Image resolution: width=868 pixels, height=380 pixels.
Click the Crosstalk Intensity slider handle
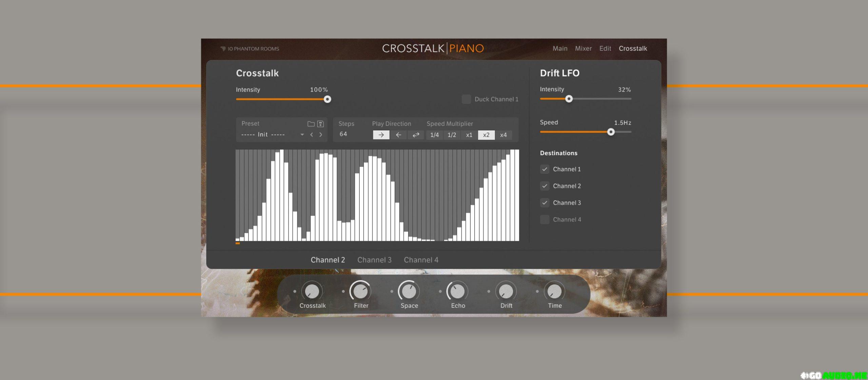(327, 99)
